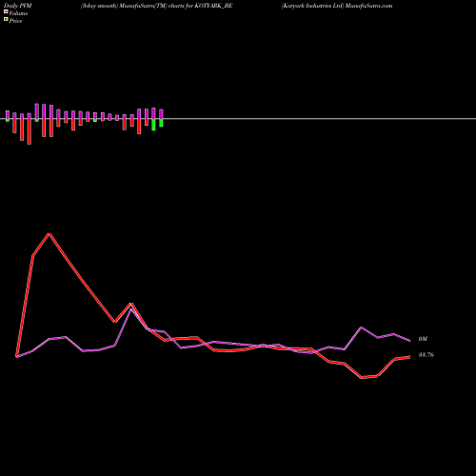
Task: Select the Price legend label
Action: click(15, 21)
